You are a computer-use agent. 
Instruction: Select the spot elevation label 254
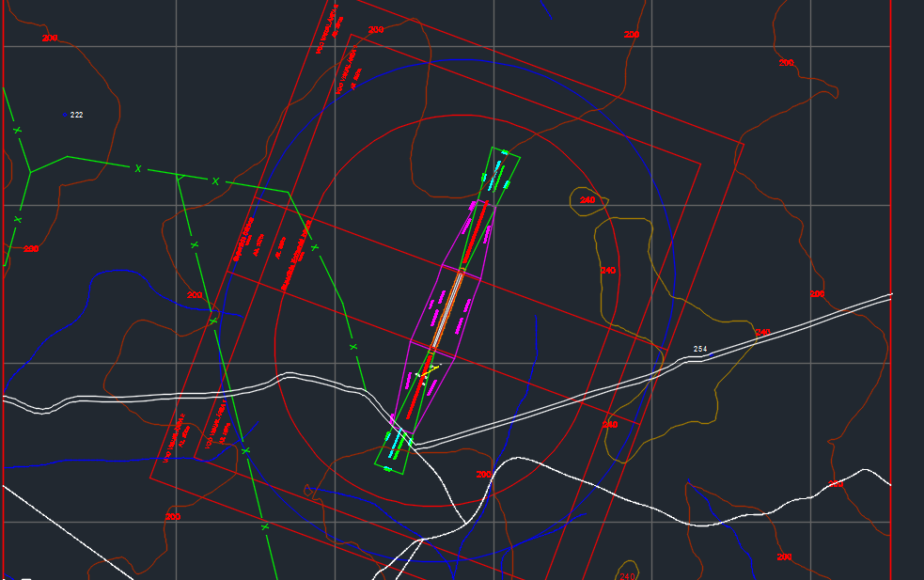coord(700,350)
